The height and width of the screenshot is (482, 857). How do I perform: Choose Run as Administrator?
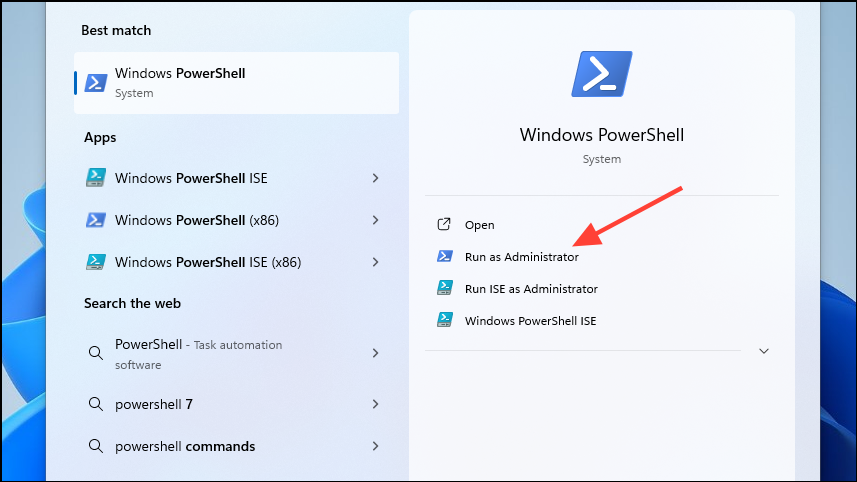coord(521,257)
